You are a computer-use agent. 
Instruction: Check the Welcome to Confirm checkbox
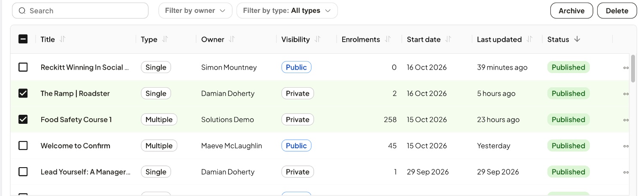point(23,146)
